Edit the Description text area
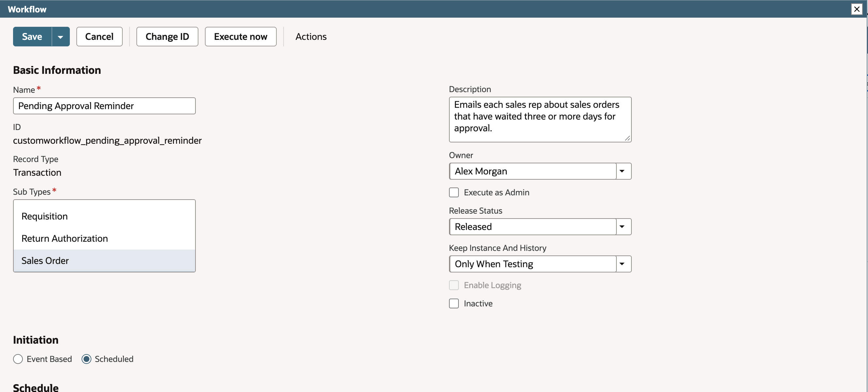 click(x=540, y=120)
